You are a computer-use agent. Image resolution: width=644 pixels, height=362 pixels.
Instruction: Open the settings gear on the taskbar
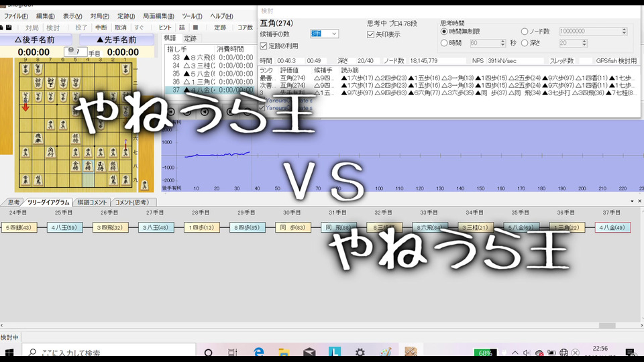click(360, 352)
